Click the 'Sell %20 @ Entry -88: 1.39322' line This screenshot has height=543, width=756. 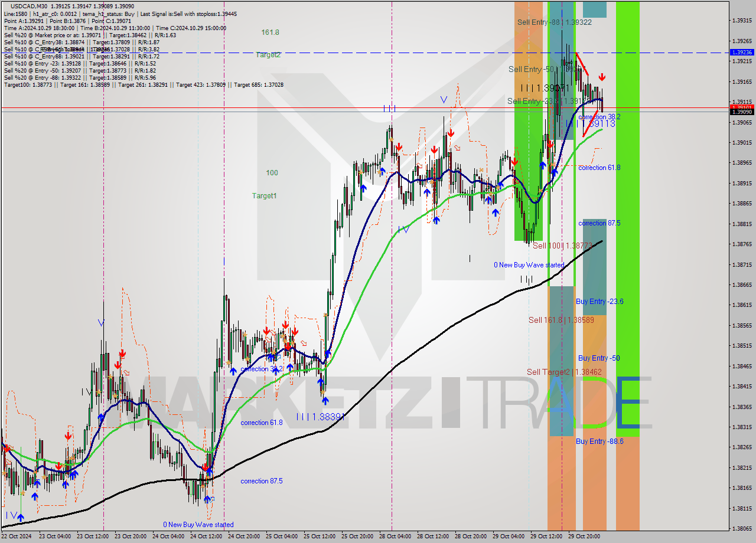tap(80, 77)
